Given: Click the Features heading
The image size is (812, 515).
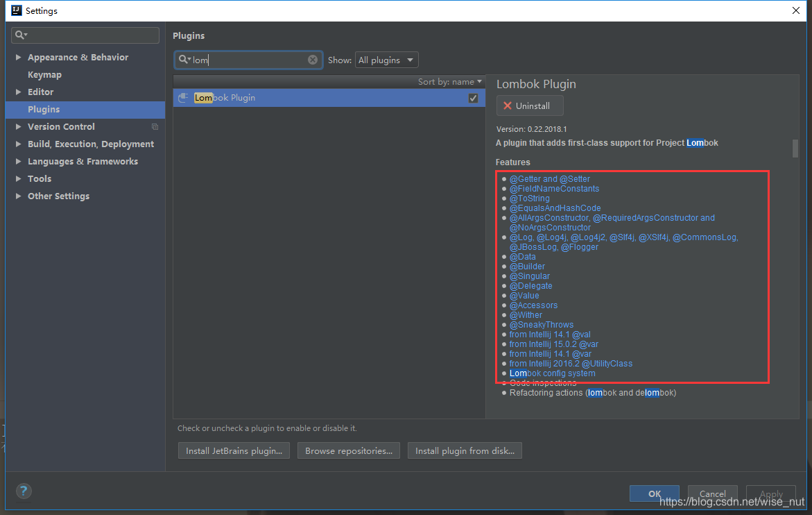Looking at the screenshot, I should click(x=512, y=162).
